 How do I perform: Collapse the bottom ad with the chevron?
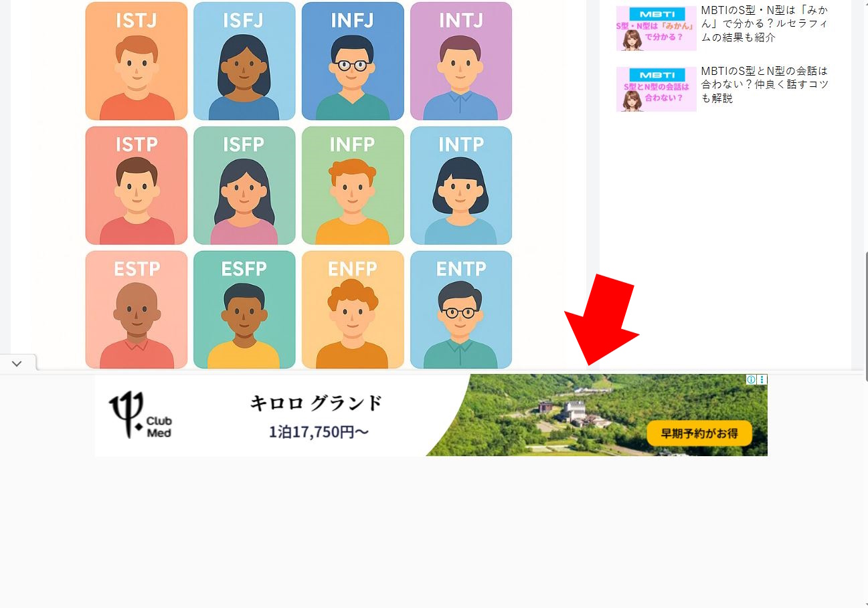(17, 363)
